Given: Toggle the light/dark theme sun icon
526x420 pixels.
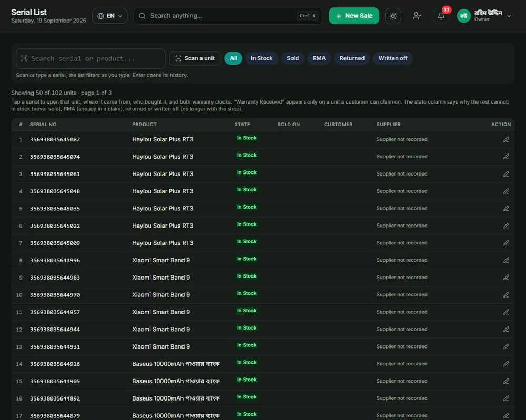Looking at the screenshot, I should point(393,16).
